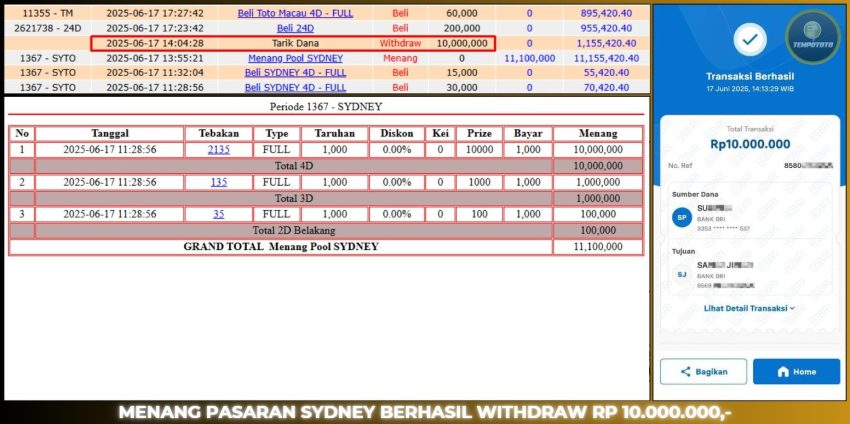Click the 2025-06-17 14:04:28 timestamp
Viewport: 850px width, 424px height.
pos(155,43)
